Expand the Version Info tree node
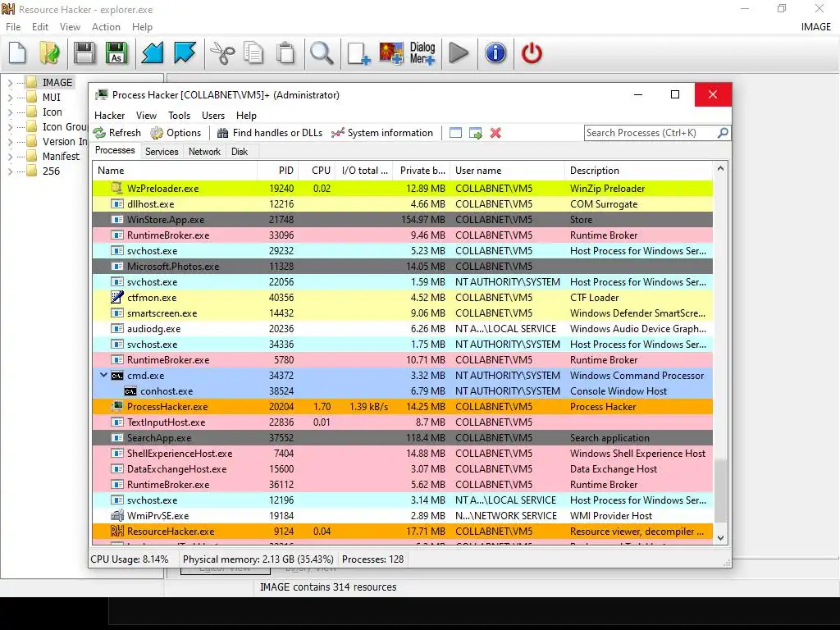 pos(10,142)
